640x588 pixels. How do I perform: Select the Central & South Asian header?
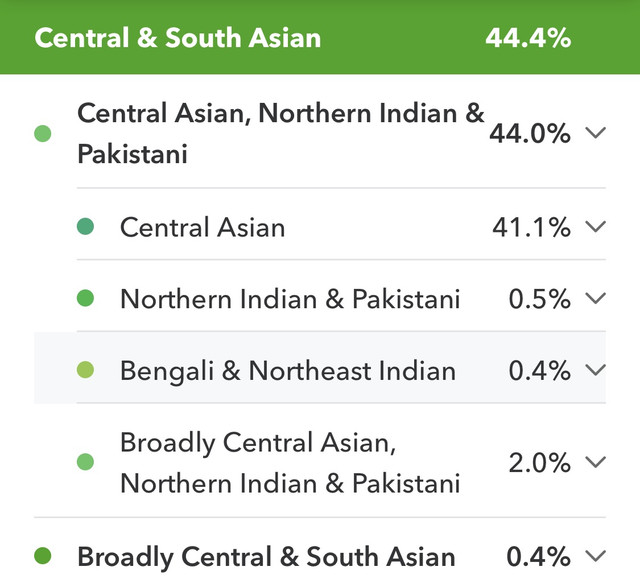(x=178, y=38)
